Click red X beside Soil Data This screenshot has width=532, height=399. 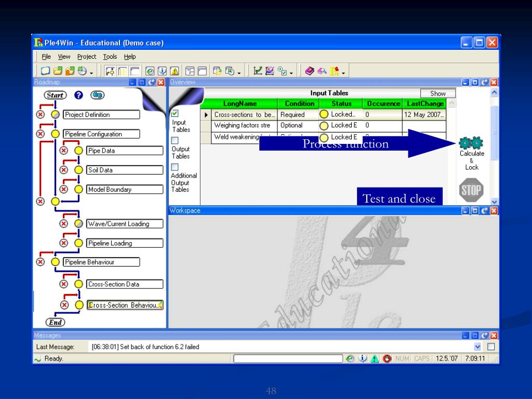point(63,170)
